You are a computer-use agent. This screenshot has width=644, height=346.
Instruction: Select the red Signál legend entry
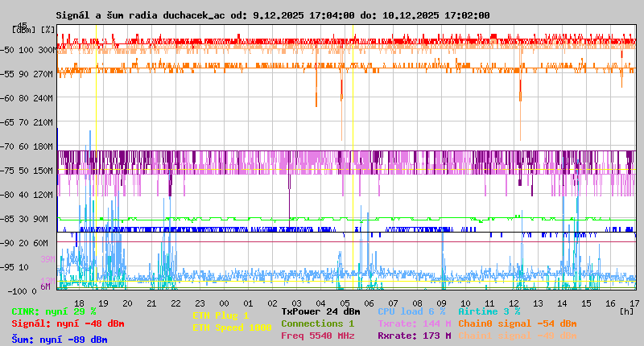(68, 323)
